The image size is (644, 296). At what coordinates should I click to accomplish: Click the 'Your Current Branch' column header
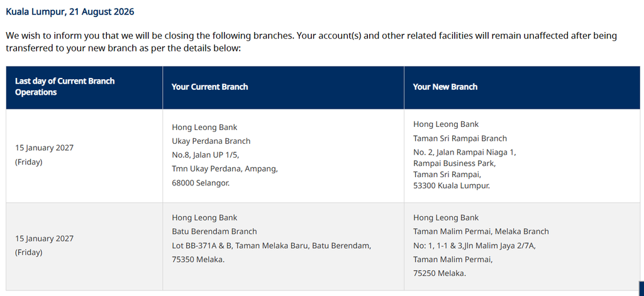(x=210, y=87)
